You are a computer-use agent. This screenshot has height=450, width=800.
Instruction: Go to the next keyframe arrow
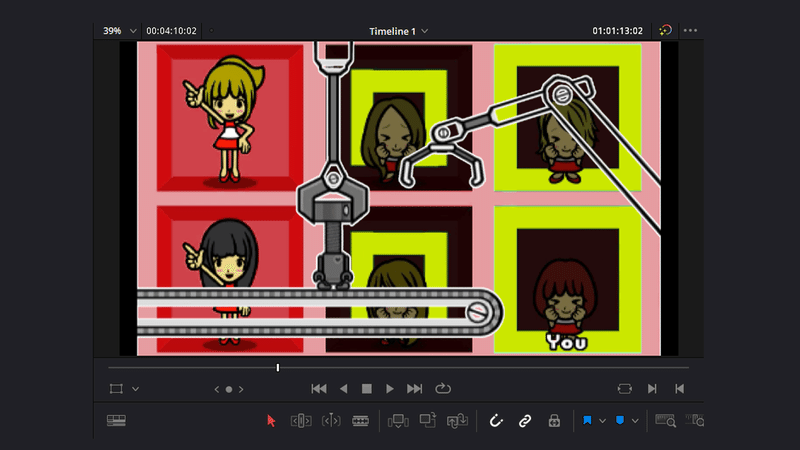click(x=241, y=389)
